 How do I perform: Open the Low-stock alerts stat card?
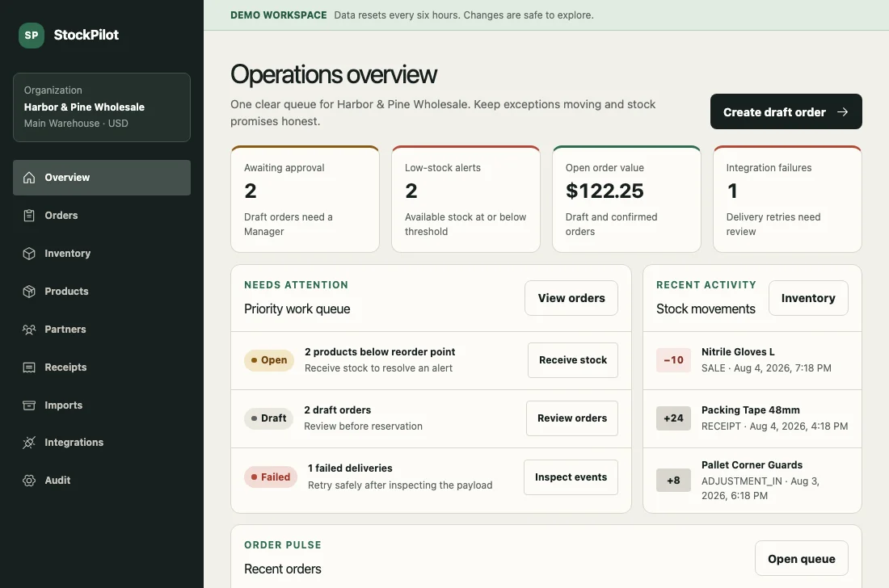pyautogui.click(x=466, y=199)
